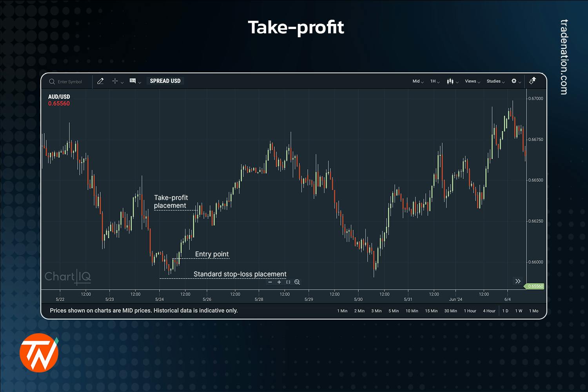This screenshot has width=588, height=392.
Task: Select the 15 Min interval button
Action: pos(431,310)
